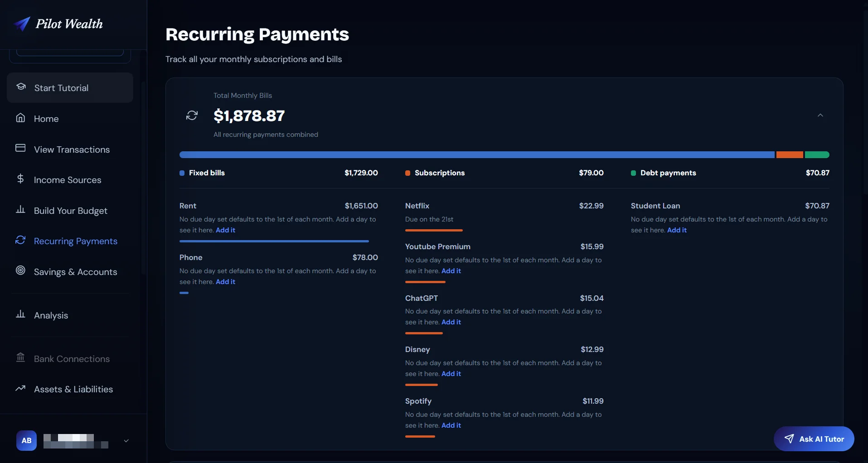Click the graduation cap Start Tutorial icon
The image size is (868, 463).
[x=21, y=87]
